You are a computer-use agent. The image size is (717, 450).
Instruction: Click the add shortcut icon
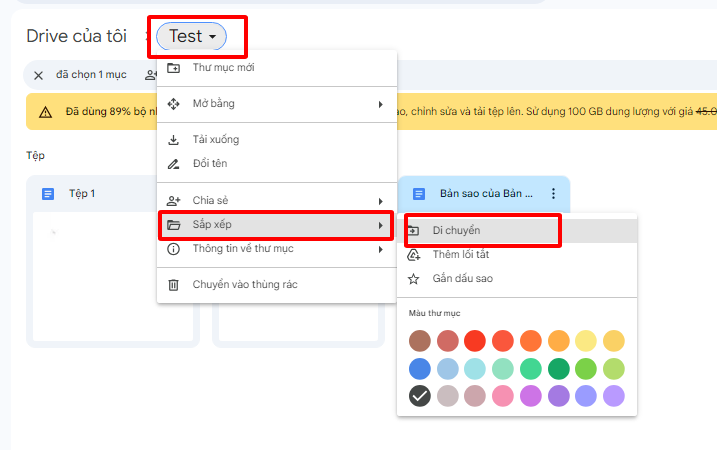click(x=414, y=255)
